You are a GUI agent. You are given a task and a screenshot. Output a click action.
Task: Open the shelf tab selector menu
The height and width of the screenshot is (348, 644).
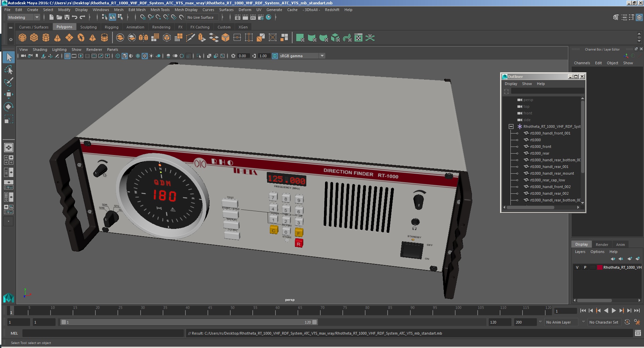click(11, 27)
